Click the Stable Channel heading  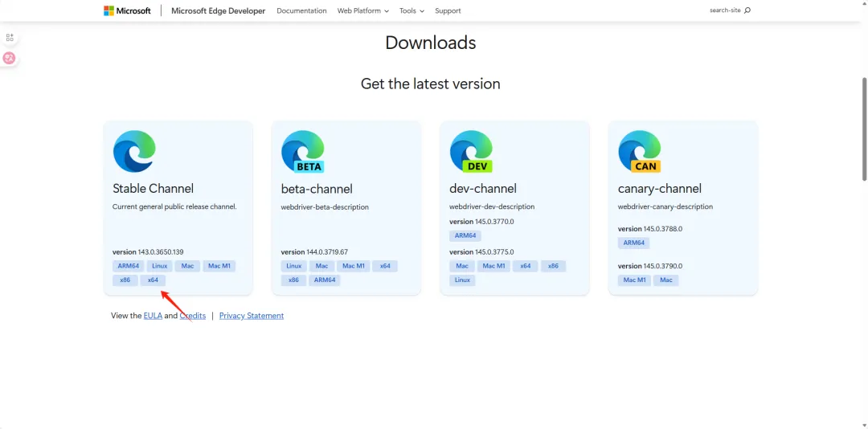point(154,188)
